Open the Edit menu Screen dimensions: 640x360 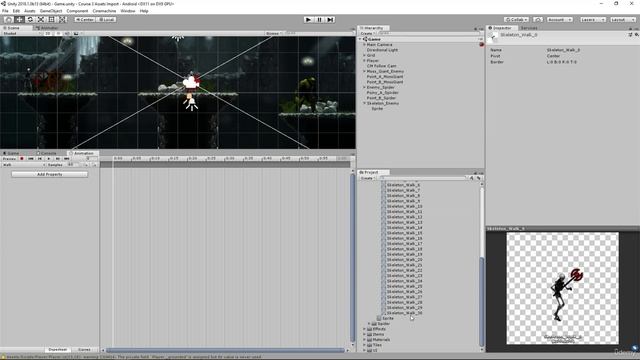[x=16, y=11]
